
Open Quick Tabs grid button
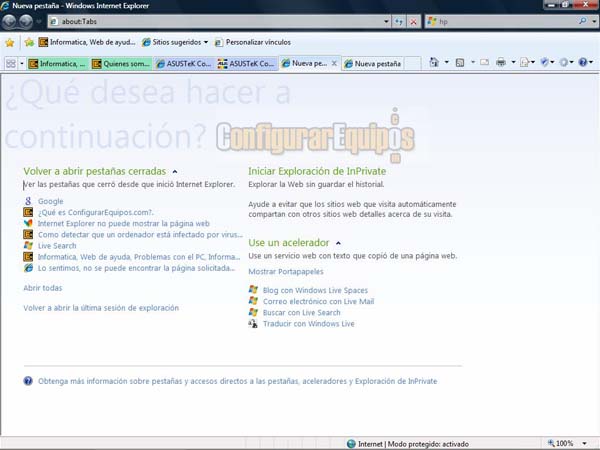click(x=11, y=64)
